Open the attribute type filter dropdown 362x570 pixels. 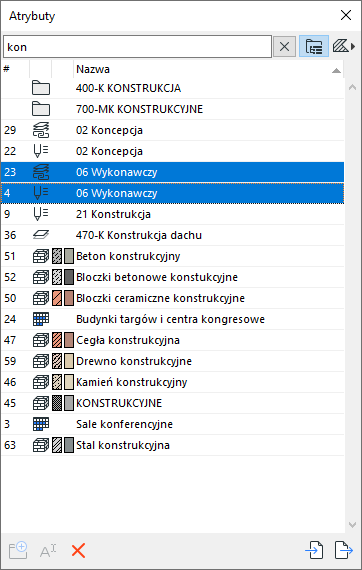pos(344,47)
